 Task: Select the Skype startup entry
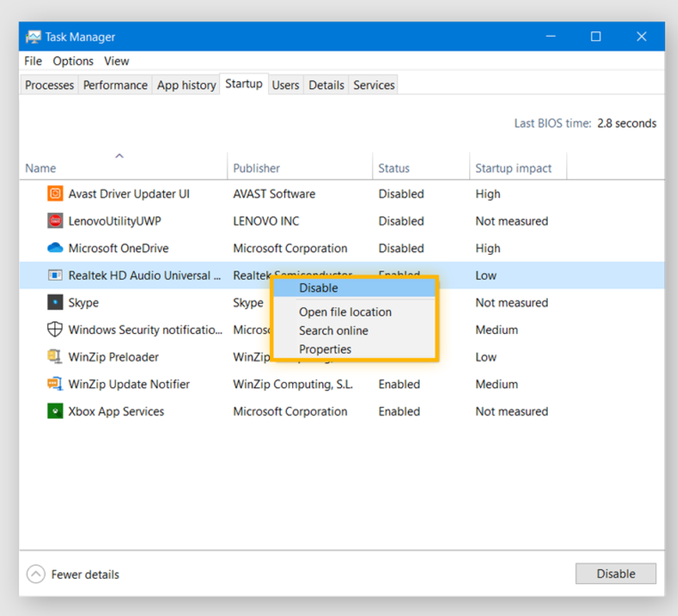click(x=342, y=303)
